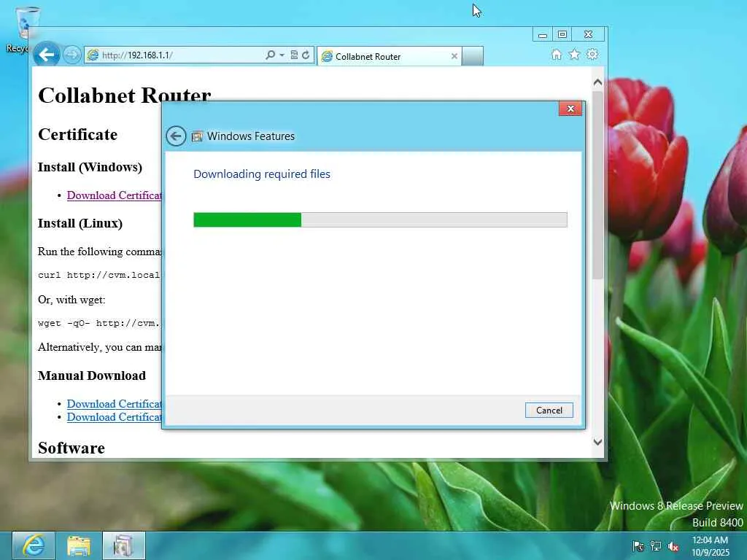Screen dimensions: 747x560
Task: Open the Windows Features taskbar item
Action: tap(123, 545)
